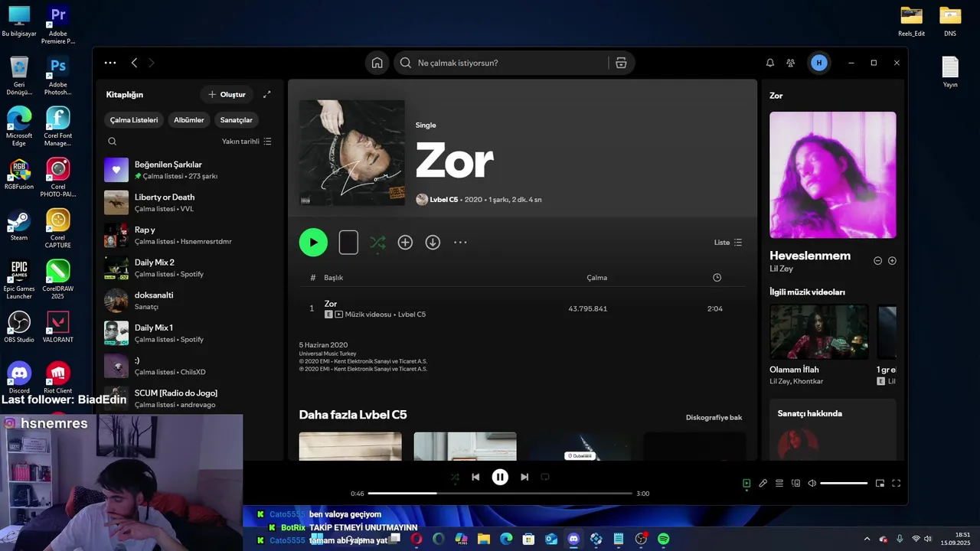Image resolution: width=980 pixels, height=551 pixels.
Task: Toggle Now Playing view panel
Action: coord(746,483)
